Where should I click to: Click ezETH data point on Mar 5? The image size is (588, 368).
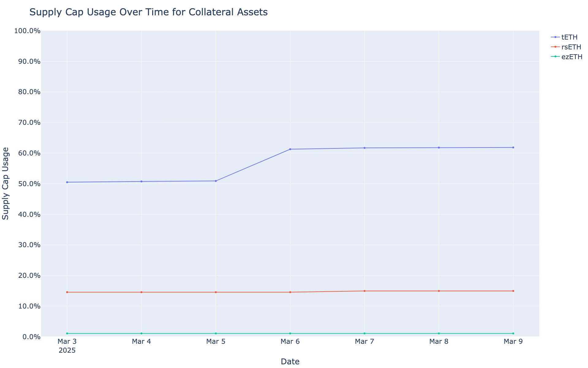click(216, 333)
